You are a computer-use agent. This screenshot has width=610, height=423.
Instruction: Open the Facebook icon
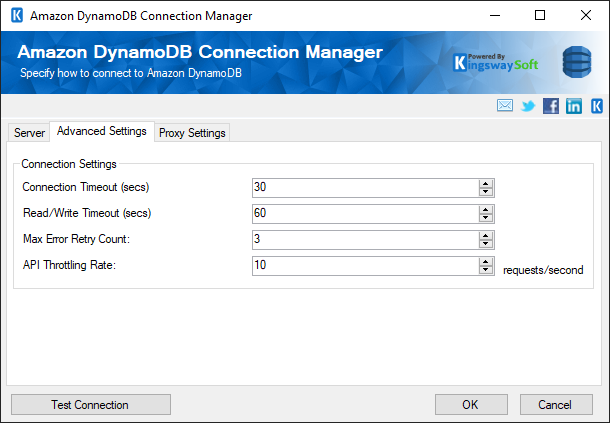coord(550,106)
